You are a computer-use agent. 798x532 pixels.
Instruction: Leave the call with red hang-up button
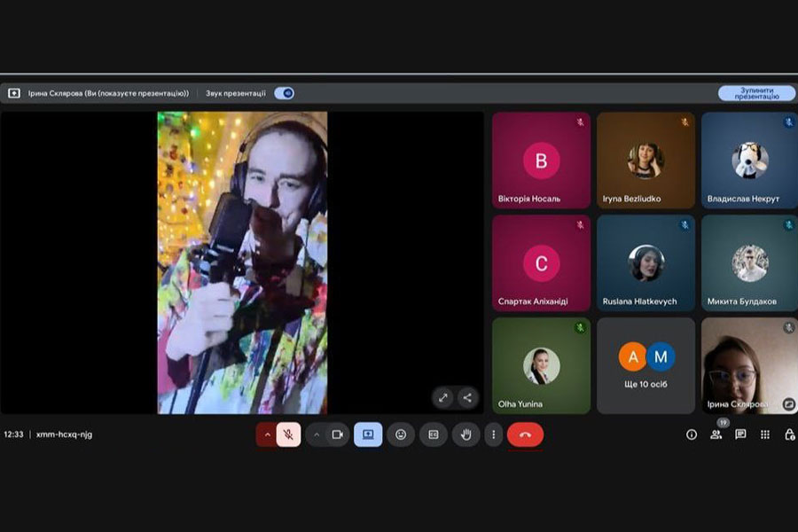tap(525, 434)
